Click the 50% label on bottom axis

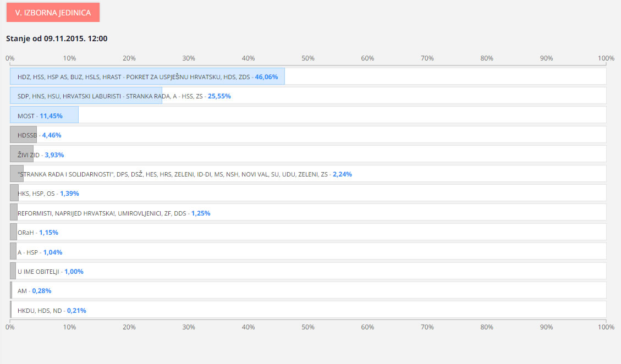tap(307, 327)
